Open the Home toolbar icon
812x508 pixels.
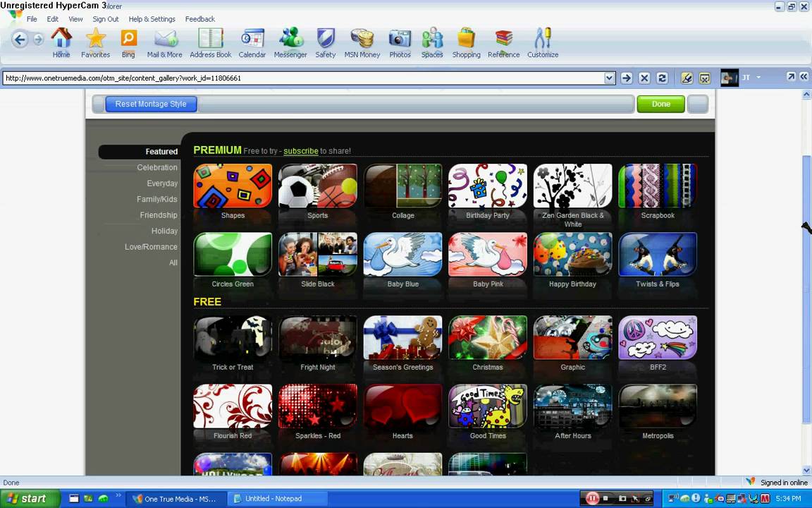(x=61, y=42)
